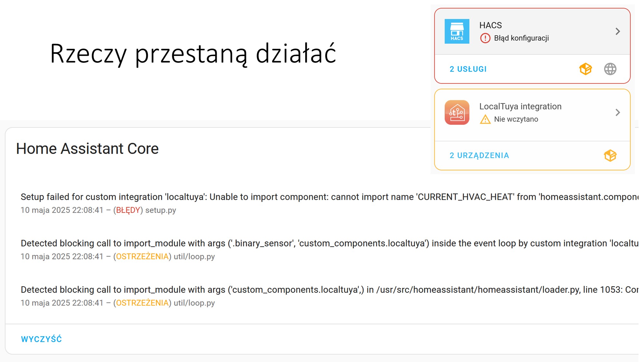Open the HACS integration logo
This screenshot has width=644, height=362.
pos(457,31)
